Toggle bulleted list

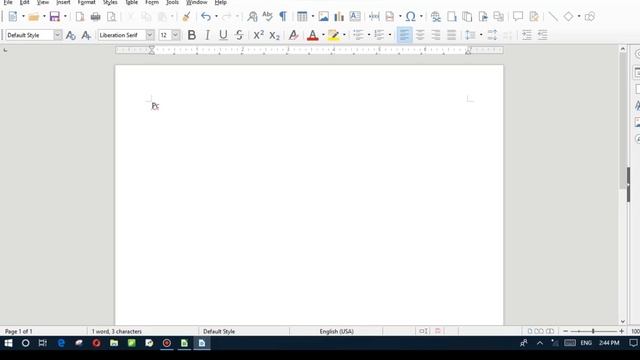358,35
